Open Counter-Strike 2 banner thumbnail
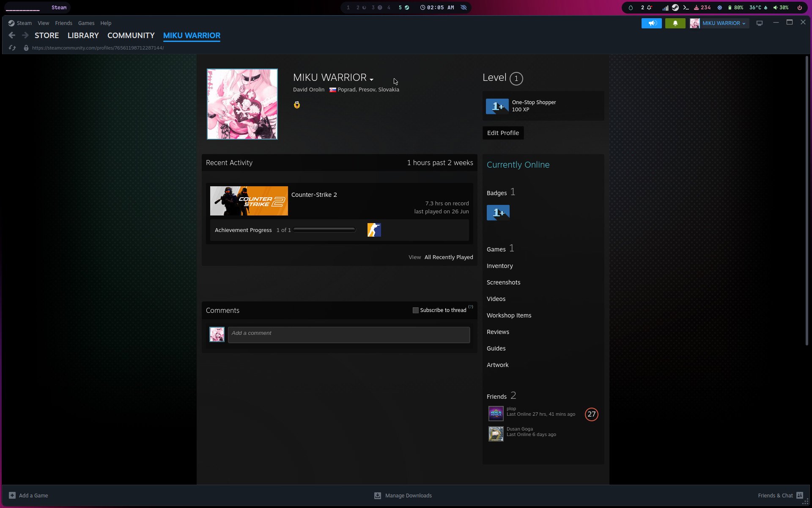 (x=249, y=201)
